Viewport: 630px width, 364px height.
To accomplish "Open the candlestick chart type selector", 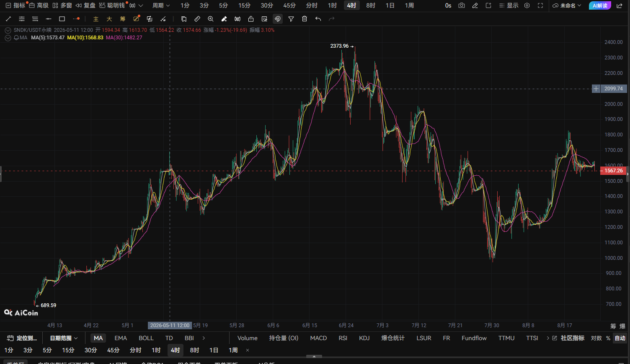I will [x=136, y=5].
